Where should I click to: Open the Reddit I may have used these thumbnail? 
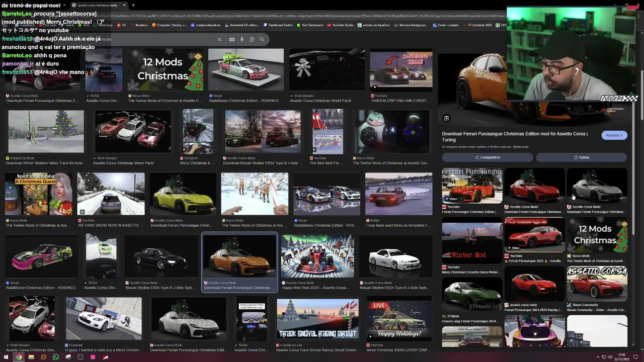click(x=398, y=194)
